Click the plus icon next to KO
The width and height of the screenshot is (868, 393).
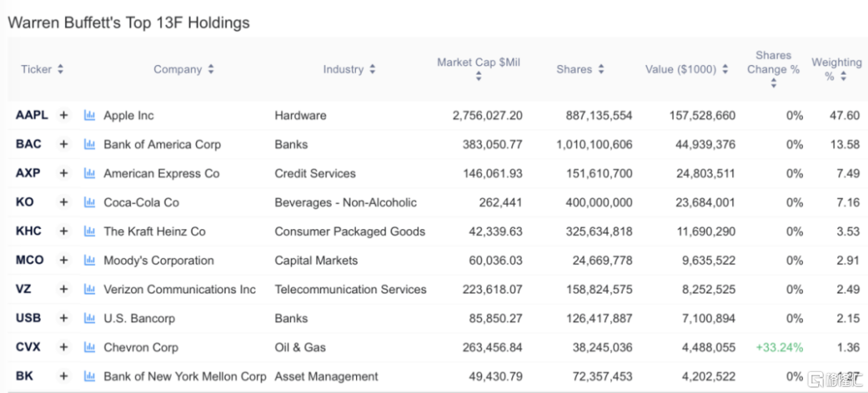click(x=63, y=202)
